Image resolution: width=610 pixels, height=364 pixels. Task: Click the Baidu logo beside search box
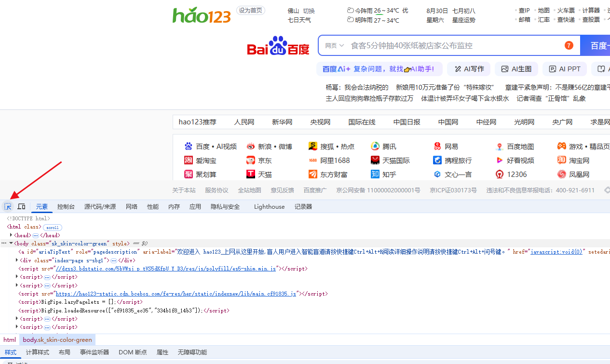(278, 46)
